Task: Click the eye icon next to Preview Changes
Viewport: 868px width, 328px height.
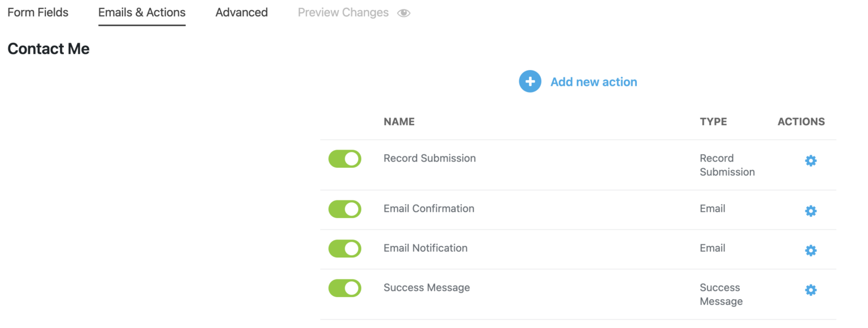Action: pos(405,12)
